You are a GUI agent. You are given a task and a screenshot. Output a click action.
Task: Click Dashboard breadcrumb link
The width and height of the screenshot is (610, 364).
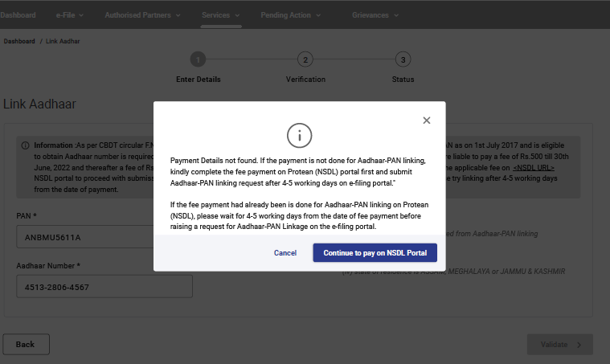(19, 41)
